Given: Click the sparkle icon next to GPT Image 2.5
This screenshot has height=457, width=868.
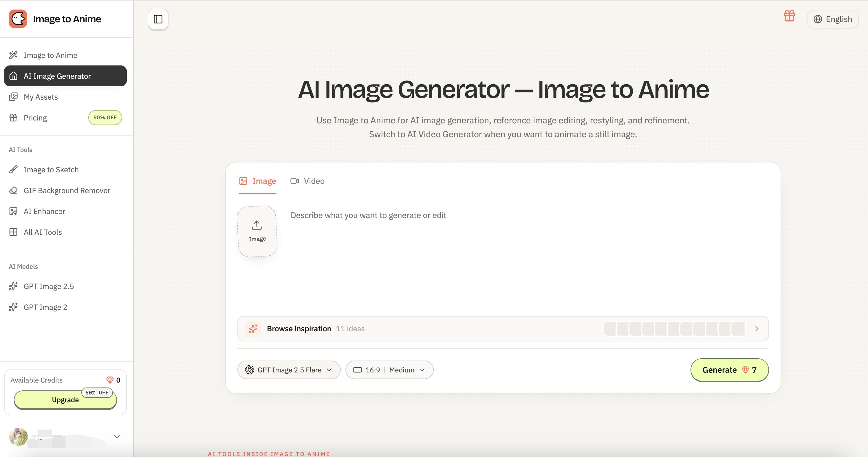Looking at the screenshot, I should [x=14, y=286].
